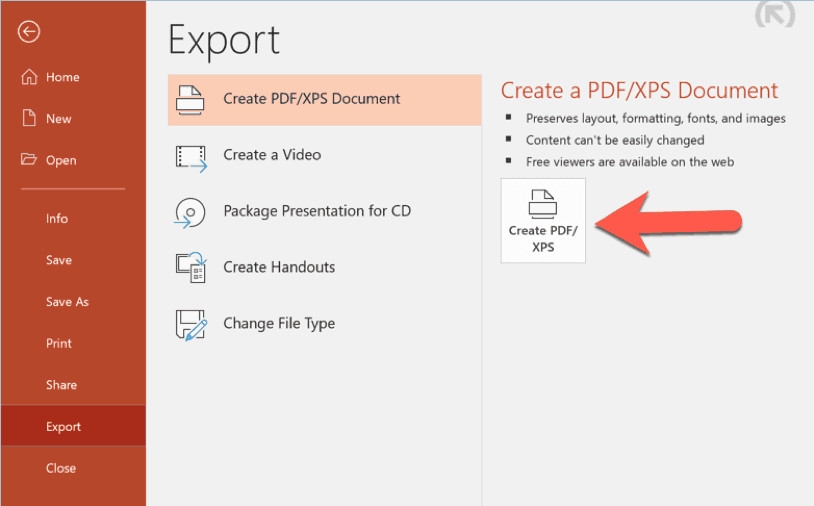814x506 pixels.
Task: Click the Create Handouts pages icon
Action: coord(191,267)
